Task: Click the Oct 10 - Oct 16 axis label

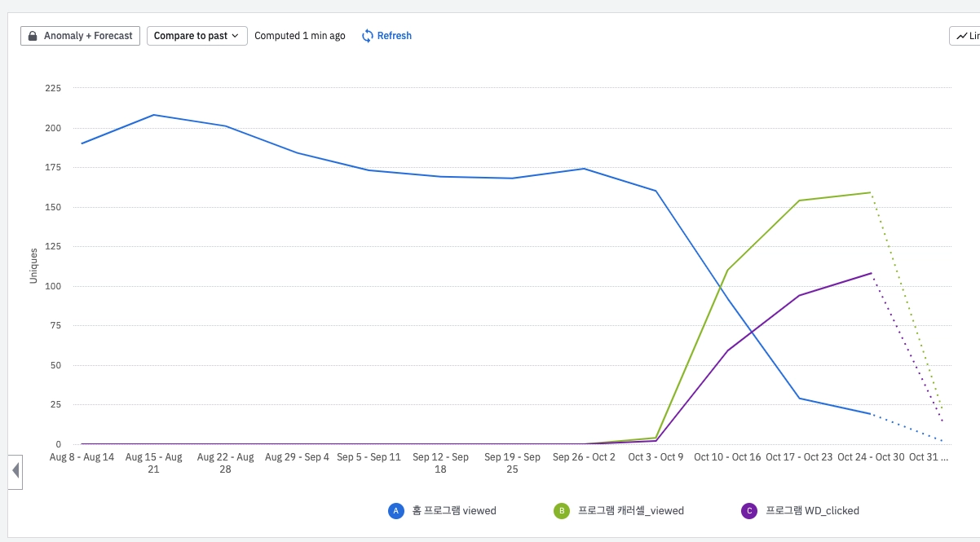Action: (727, 457)
